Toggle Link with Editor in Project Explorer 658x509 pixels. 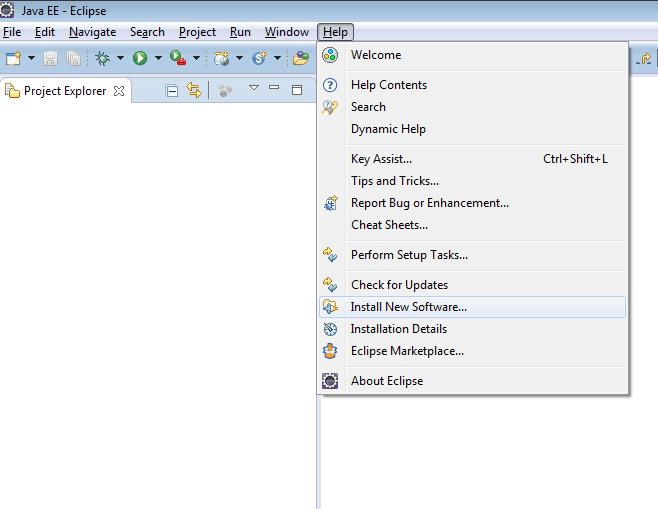pyautogui.click(x=194, y=90)
